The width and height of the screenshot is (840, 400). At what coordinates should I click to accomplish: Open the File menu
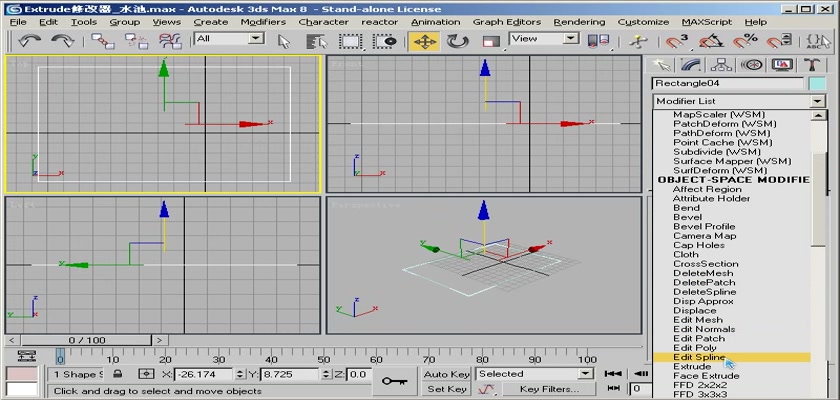click(18, 22)
